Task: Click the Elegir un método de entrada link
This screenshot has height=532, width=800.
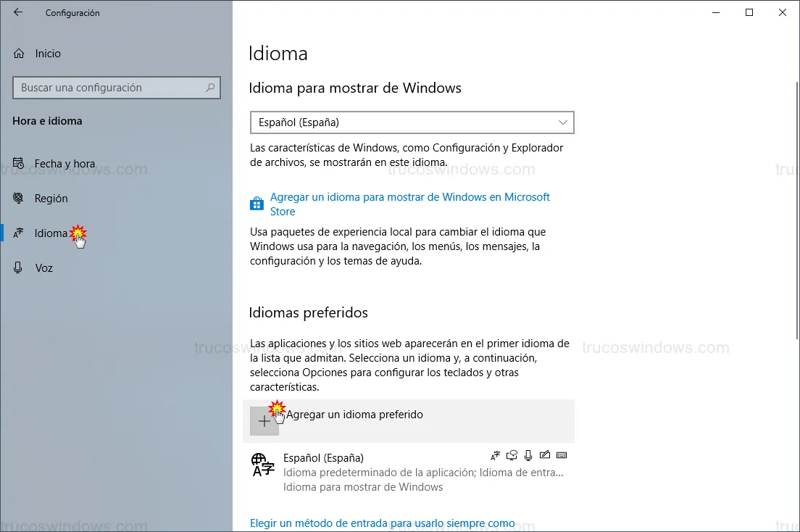Action: (x=382, y=523)
